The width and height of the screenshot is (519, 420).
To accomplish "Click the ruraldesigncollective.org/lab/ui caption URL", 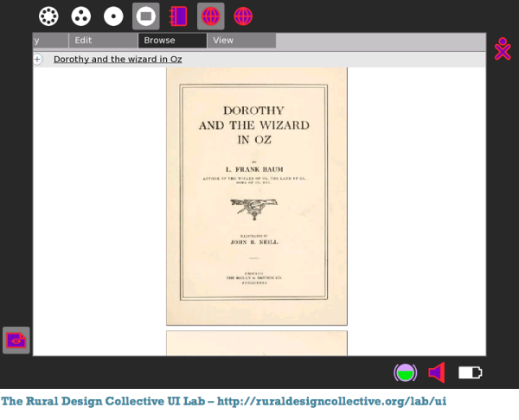I will 331,401.
